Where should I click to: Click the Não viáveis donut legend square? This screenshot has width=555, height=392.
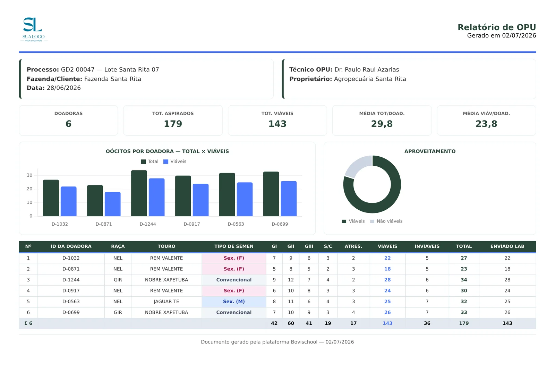(372, 221)
